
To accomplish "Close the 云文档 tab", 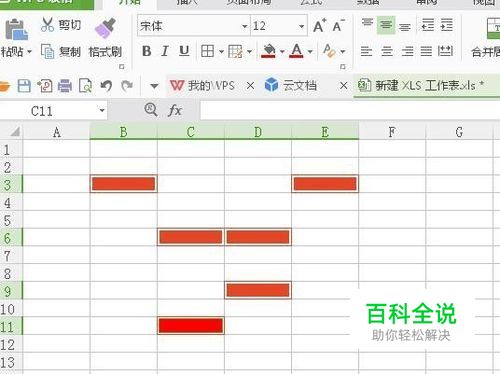I will [344, 86].
